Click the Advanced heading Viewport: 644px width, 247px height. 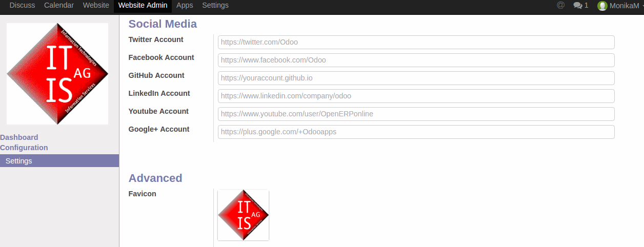pos(155,178)
